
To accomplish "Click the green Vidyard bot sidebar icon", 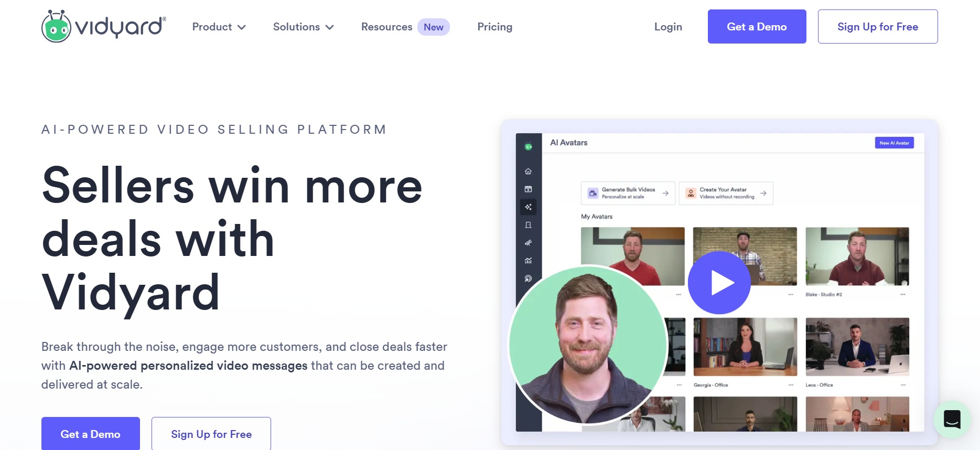I will click(528, 147).
